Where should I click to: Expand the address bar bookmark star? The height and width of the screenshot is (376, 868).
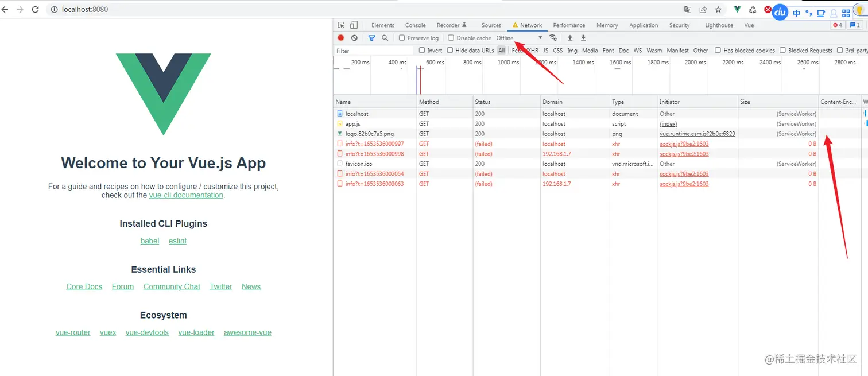(718, 9)
